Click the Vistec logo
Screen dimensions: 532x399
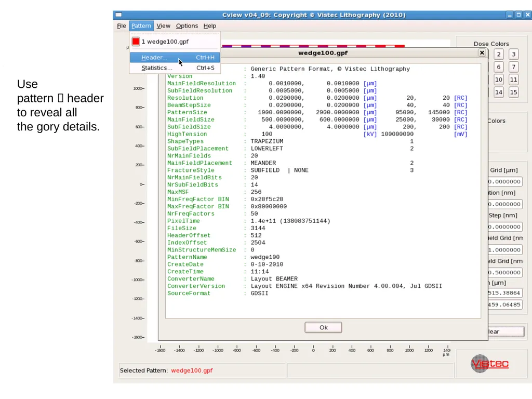coord(489,363)
